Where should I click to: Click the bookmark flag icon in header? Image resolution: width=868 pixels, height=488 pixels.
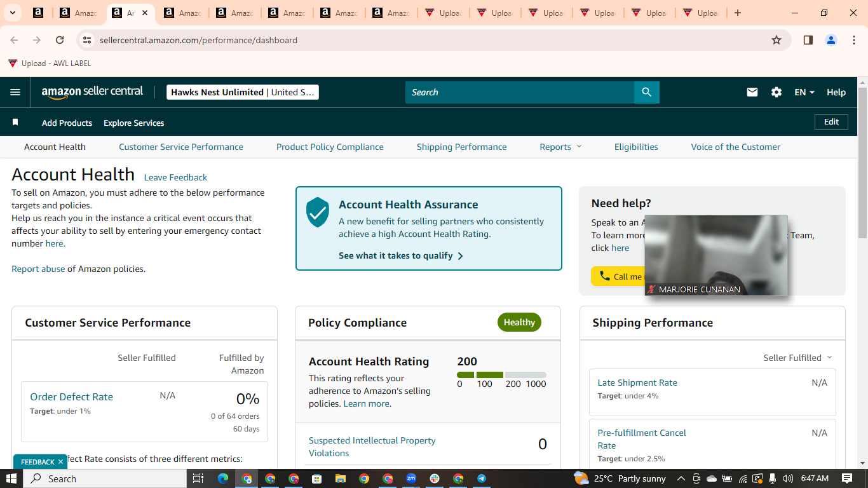15,122
